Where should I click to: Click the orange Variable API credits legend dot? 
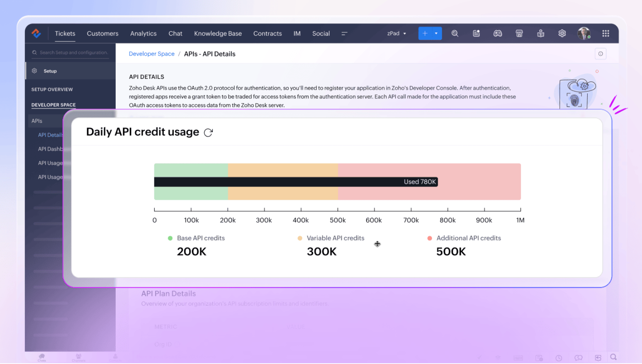coord(300,238)
